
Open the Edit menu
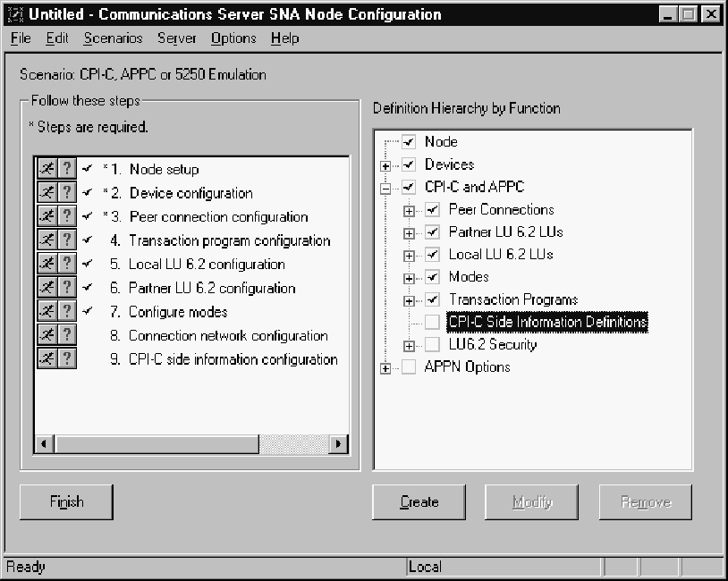coord(57,38)
